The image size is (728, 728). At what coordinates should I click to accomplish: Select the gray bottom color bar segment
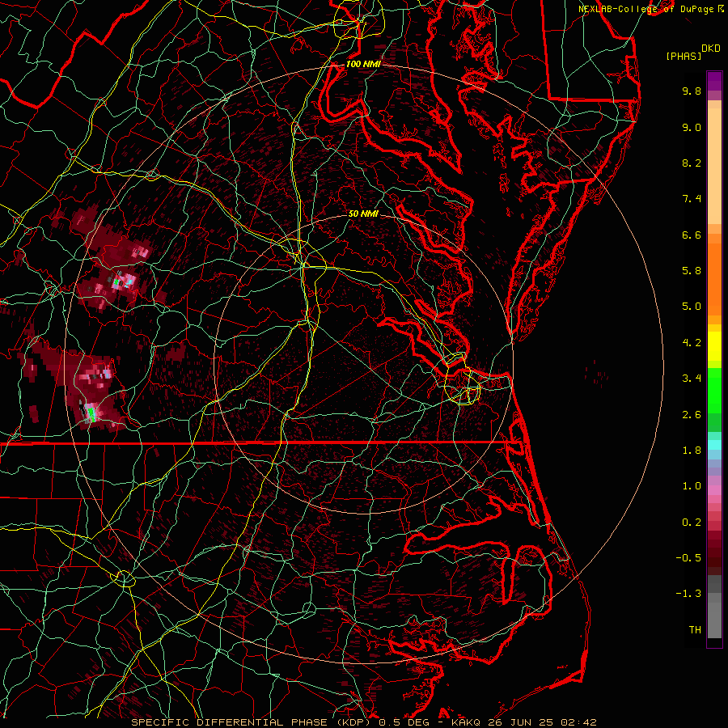click(714, 616)
